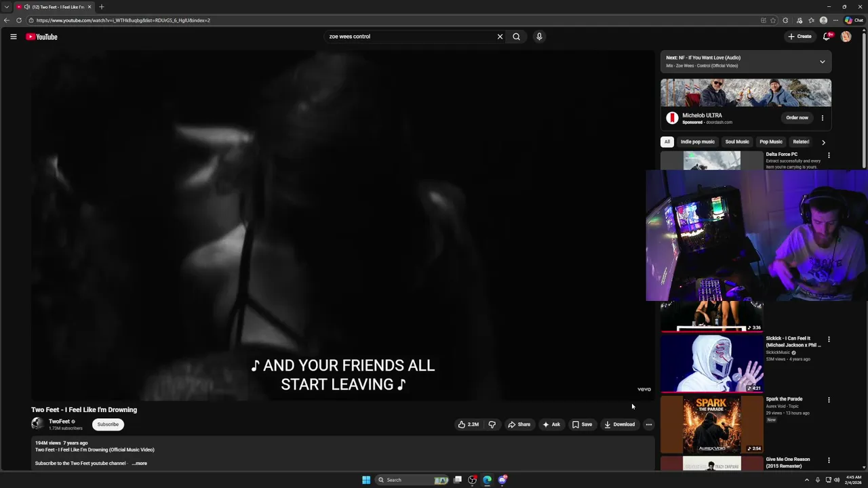The image size is (868, 488).
Task: Save the video to a playlist
Action: (582, 424)
